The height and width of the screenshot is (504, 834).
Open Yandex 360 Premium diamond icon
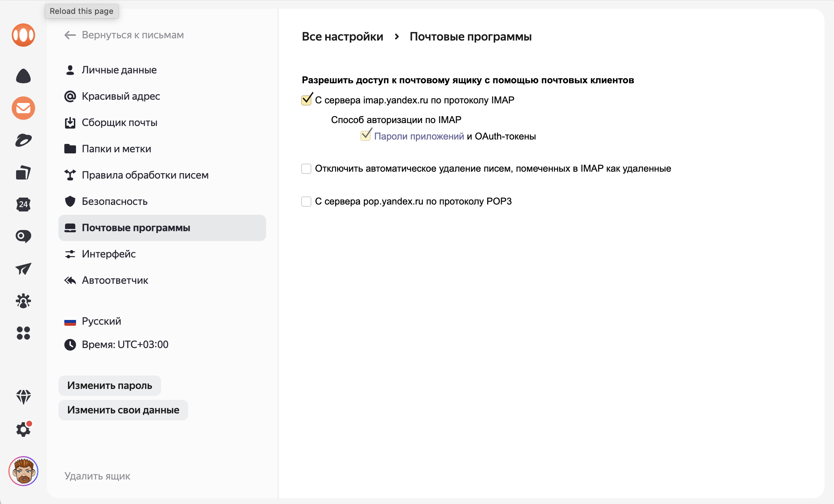(23, 397)
